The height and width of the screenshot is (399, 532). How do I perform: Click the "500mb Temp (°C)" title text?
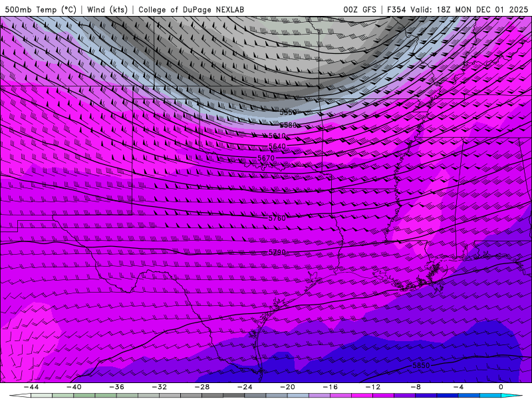click(41, 9)
